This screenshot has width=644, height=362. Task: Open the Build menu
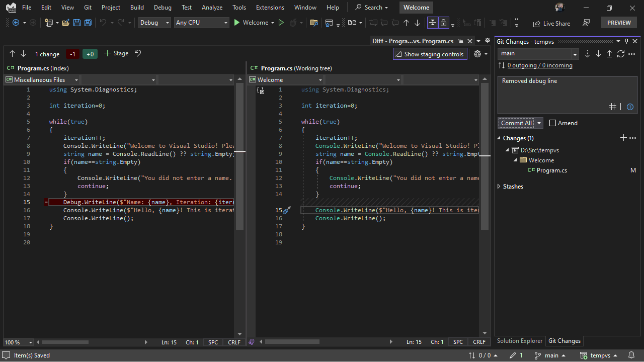pos(137,8)
